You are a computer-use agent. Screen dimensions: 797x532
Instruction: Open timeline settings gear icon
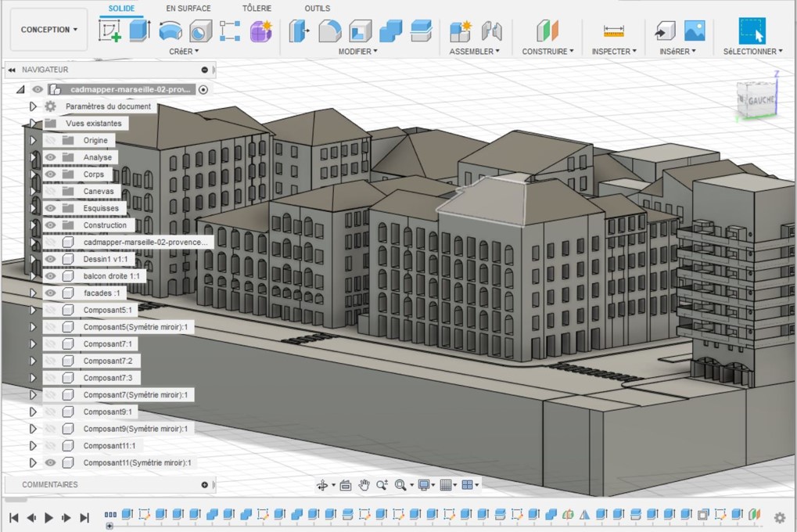click(779, 517)
